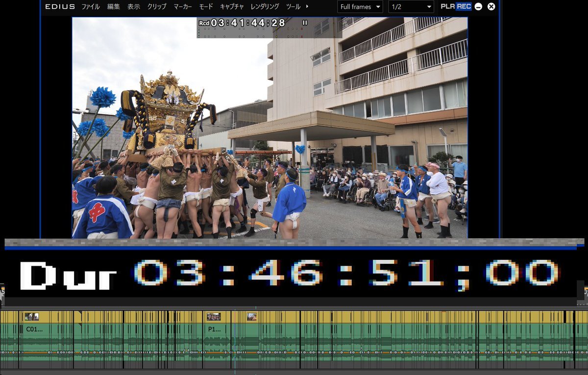Open the Full frames dropdown
This screenshot has width=588, height=375.
pos(360,7)
